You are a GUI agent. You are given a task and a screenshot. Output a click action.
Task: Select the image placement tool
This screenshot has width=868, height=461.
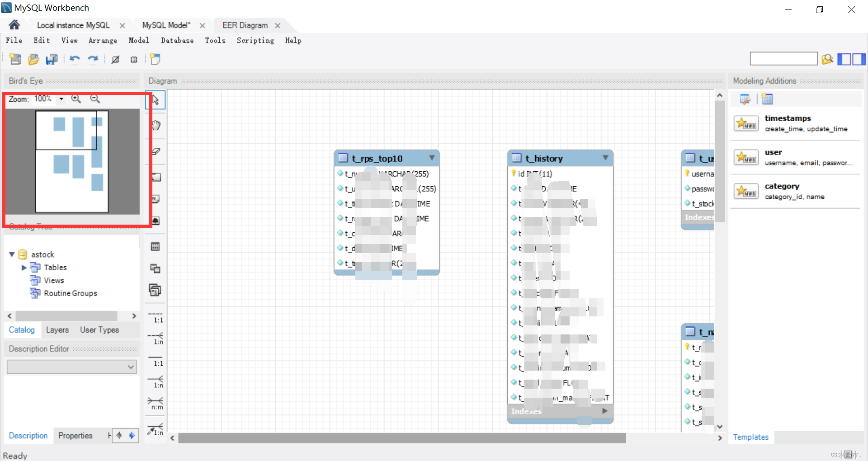tap(156, 221)
